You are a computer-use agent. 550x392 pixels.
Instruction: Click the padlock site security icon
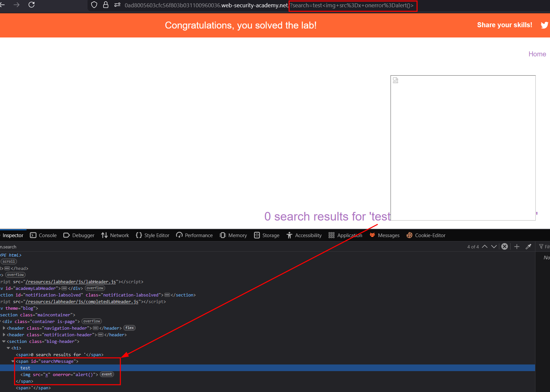[106, 5]
